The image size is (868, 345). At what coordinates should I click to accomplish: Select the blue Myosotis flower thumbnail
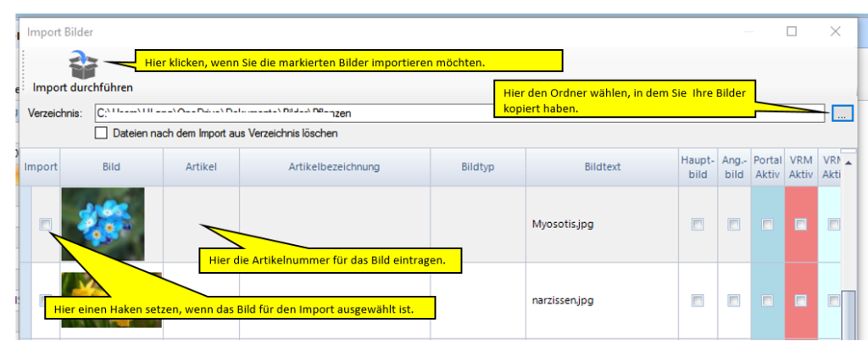tap(103, 224)
